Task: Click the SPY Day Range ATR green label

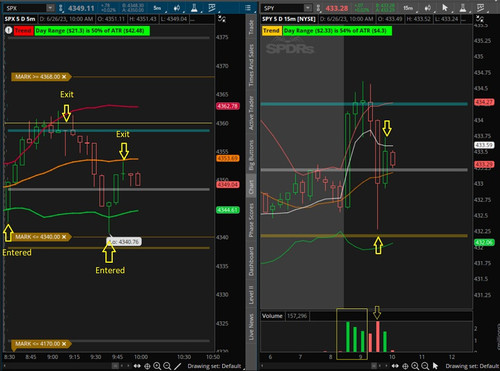Action: point(337,31)
